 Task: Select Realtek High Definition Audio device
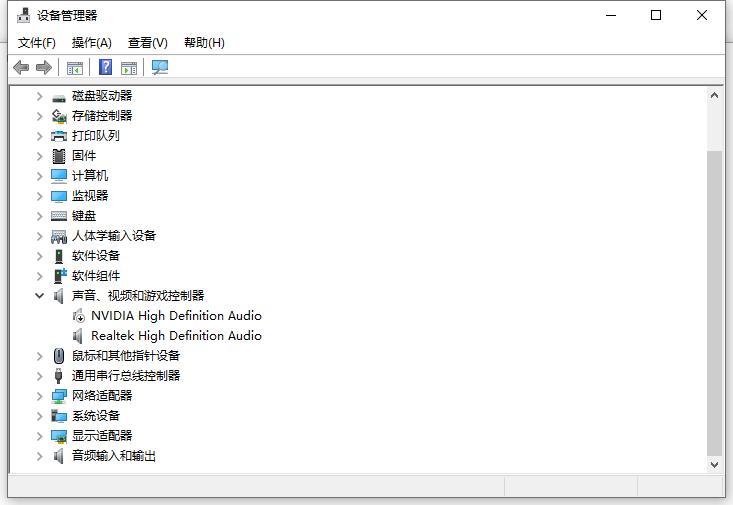pyautogui.click(x=176, y=336)
